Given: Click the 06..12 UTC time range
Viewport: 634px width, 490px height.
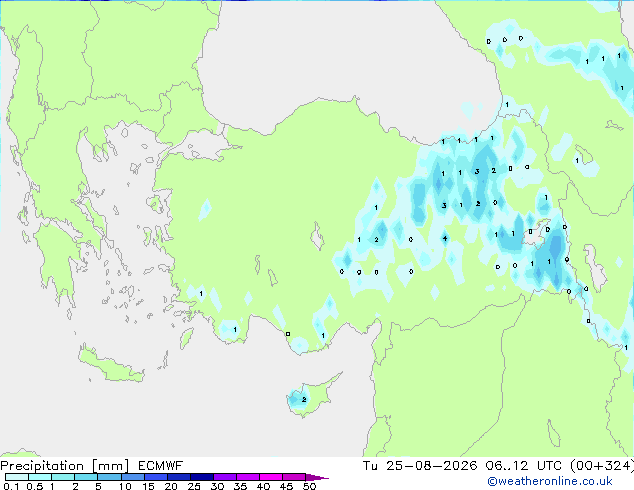Looking at the screenshot, I should pos(523,466).
